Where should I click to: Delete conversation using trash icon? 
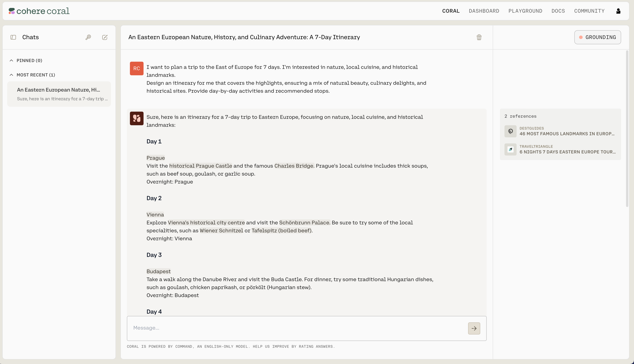point(479,37)
